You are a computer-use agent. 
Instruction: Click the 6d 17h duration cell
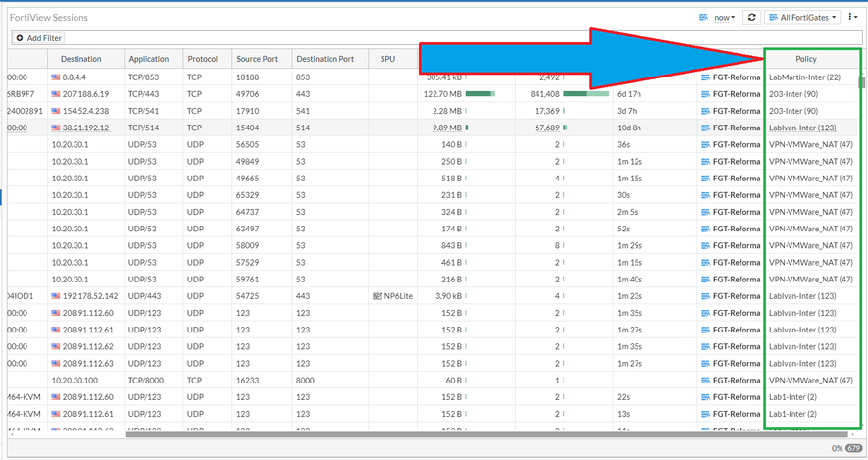629,94
